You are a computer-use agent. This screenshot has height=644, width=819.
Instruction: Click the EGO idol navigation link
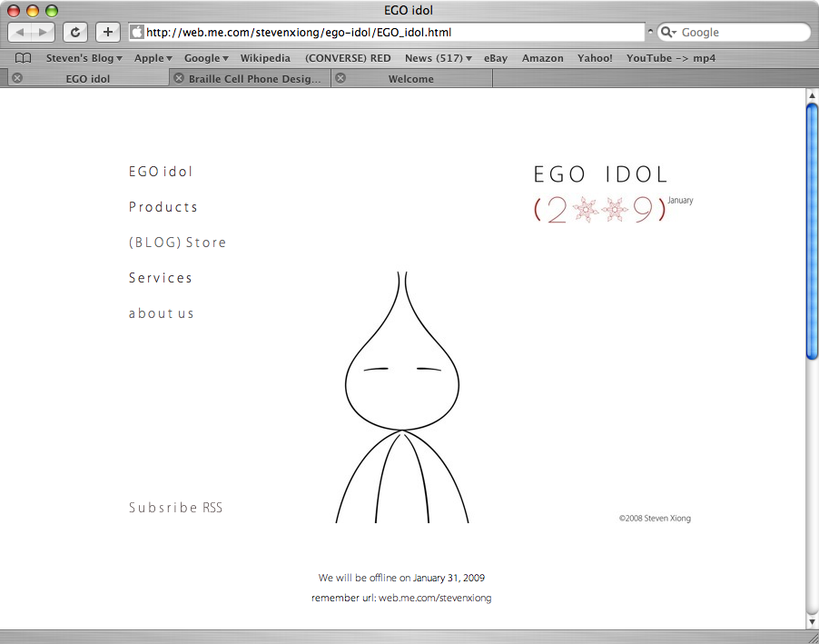click(x=161, y=172)
